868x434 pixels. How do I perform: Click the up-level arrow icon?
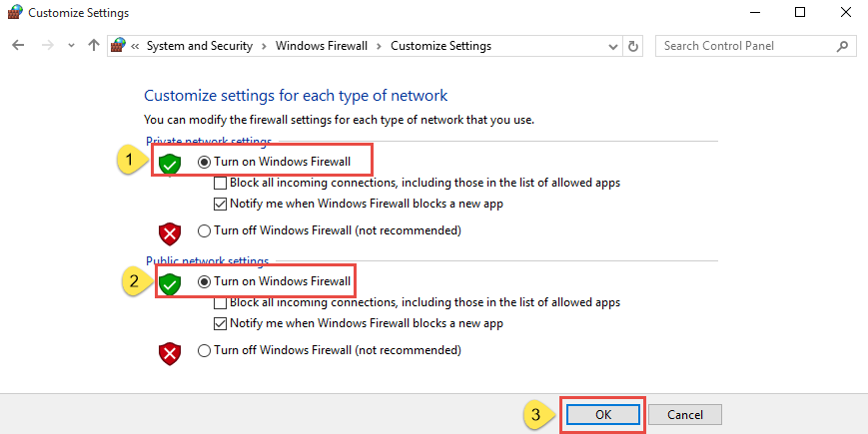click(94, 45)
